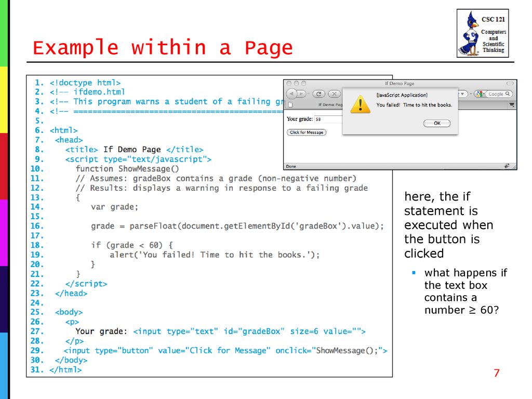
Task: Click the '</head>' closing tag line
Action: 71,293
